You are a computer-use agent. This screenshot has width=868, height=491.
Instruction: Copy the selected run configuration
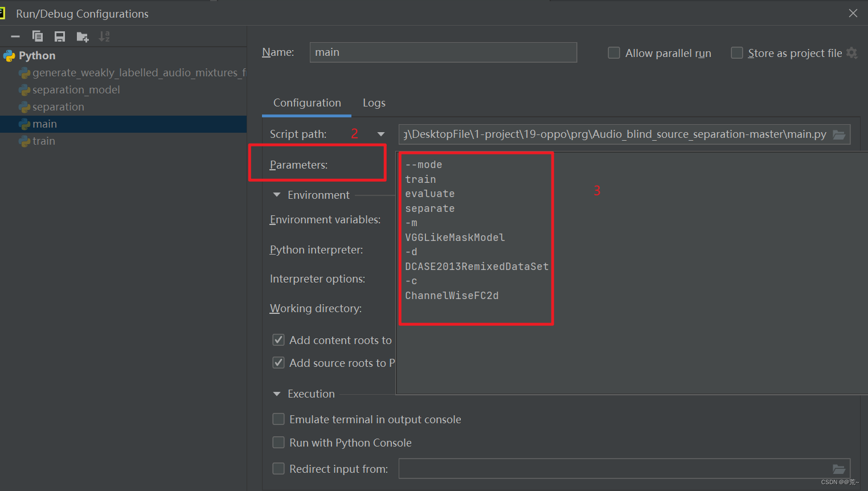click(x=38, y=36)
